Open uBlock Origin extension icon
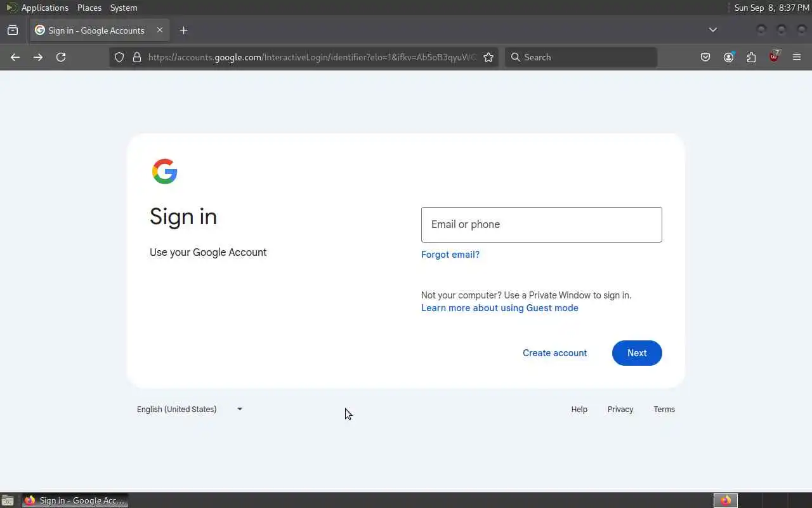 coord(774,57)
